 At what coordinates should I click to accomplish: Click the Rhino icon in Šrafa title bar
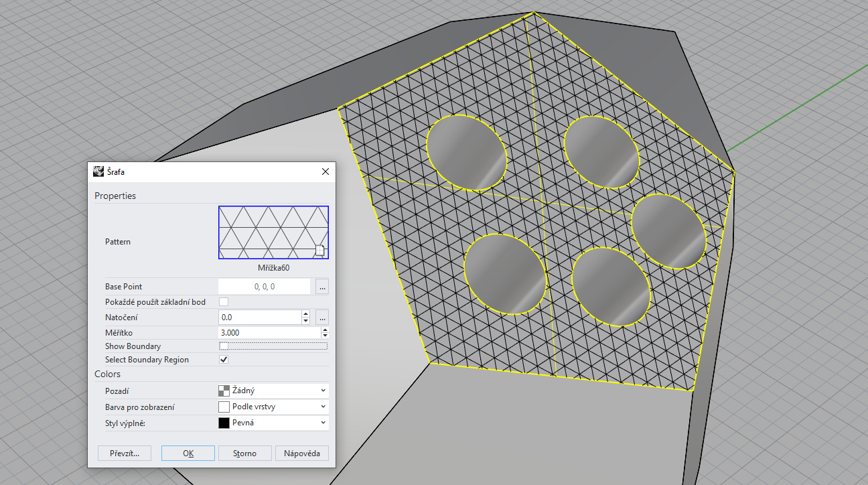click(x=98, y=171)
